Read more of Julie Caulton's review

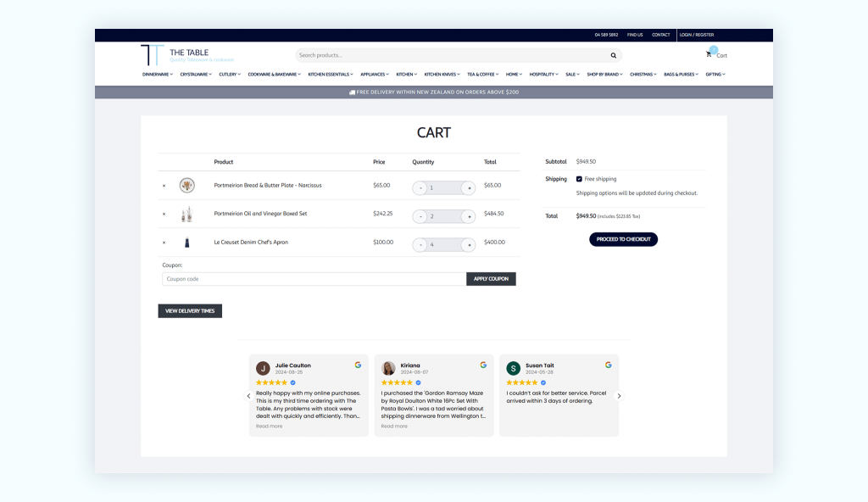point(269,426)
